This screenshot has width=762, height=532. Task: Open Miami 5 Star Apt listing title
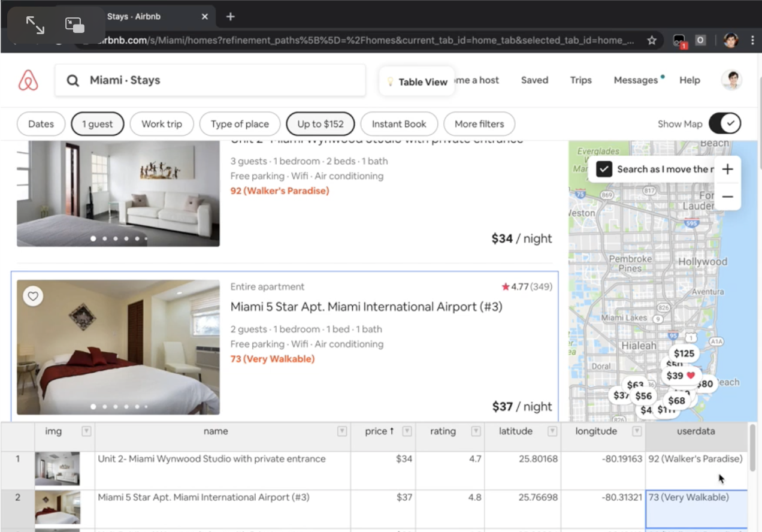pyautogui.click(x=367, y=307)
